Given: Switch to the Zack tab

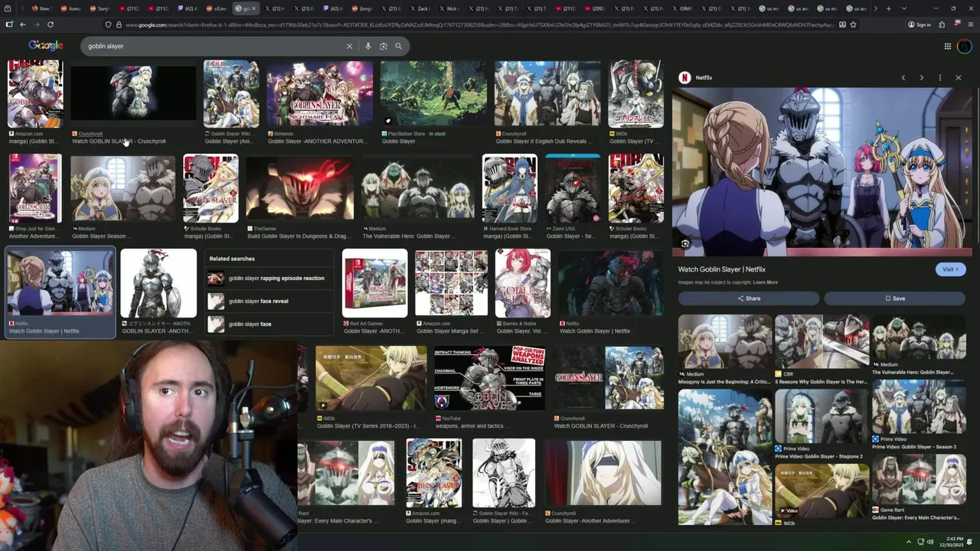Looking at the screenshot, I should click(420, 8).
